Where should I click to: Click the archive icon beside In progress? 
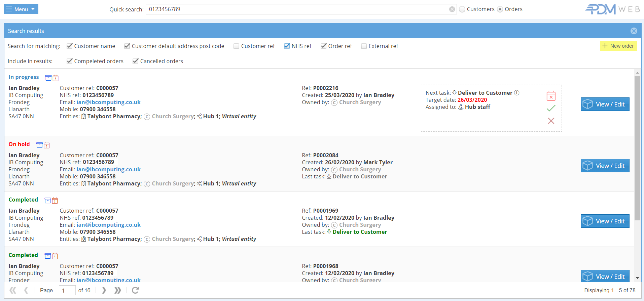tap(48, 78)
